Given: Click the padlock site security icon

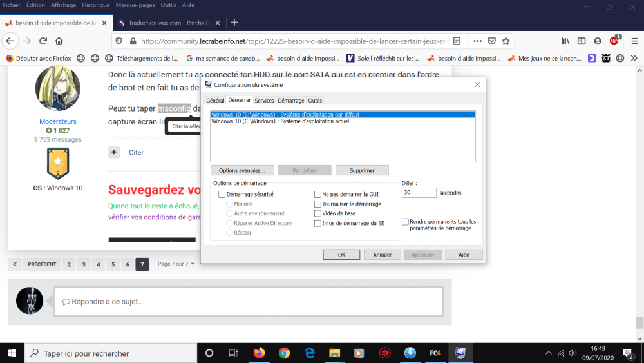Looking at the screenshot, I should click(133, 41).
